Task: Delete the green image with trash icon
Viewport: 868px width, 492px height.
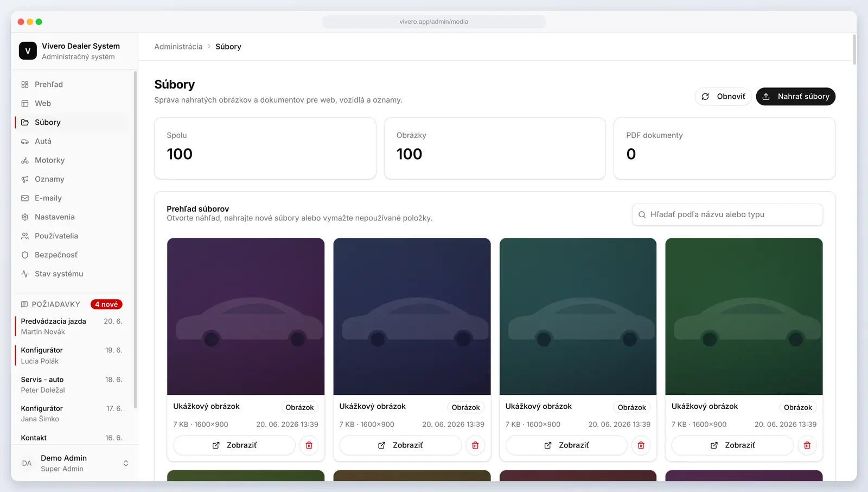Action: (807, 445)
